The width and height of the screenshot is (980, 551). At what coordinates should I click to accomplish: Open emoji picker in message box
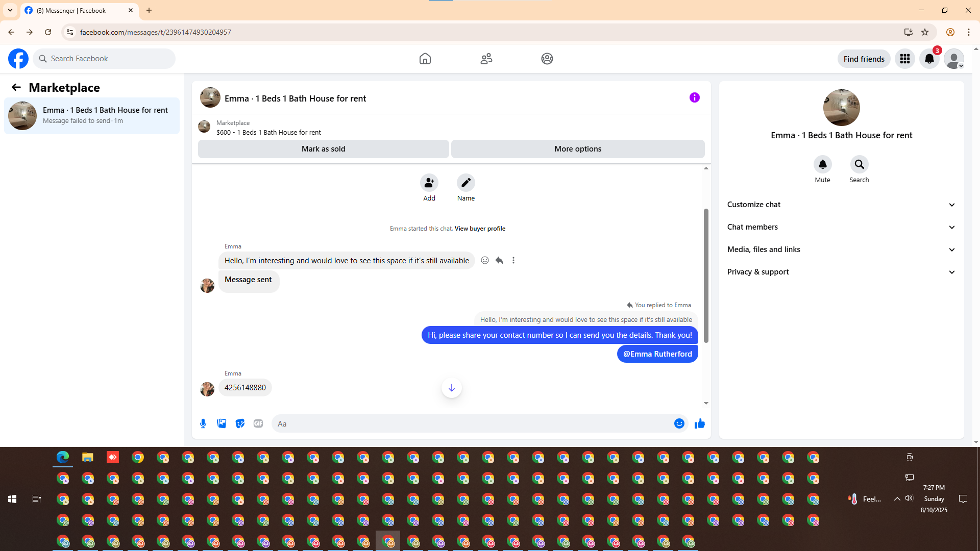679,423
